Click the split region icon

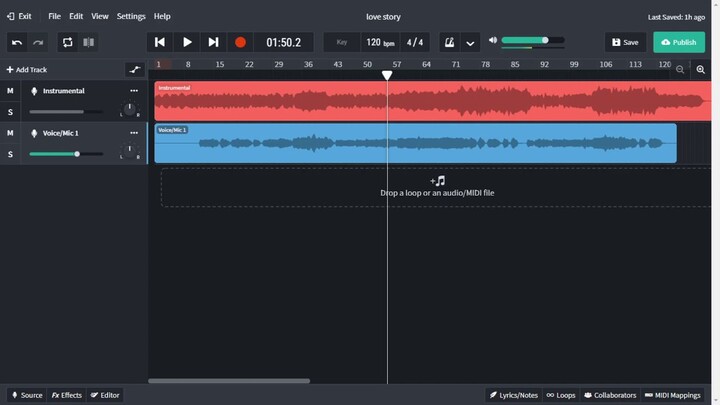coord(89,42)
